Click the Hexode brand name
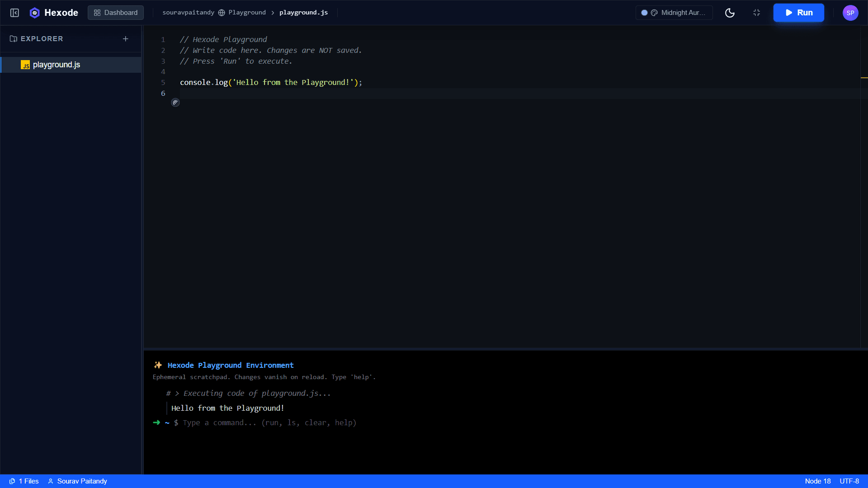This screenshot has height=488, width=868. [61, 13]
